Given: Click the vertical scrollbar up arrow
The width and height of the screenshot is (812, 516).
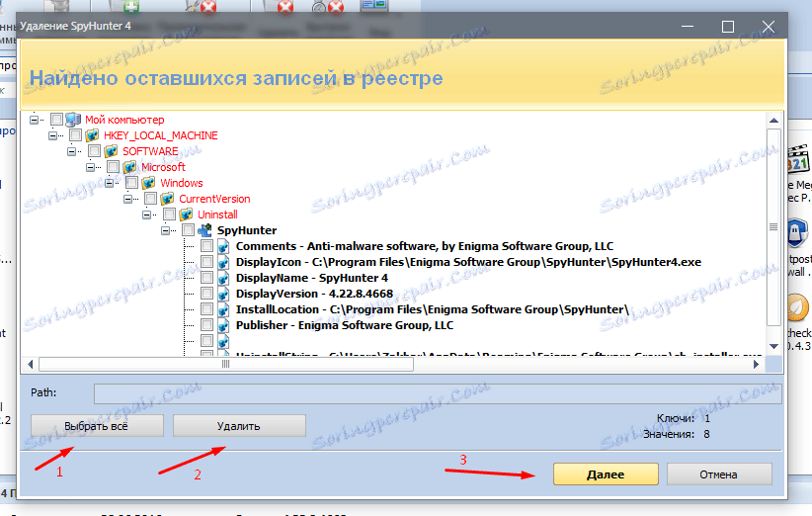Looking at the screenshot, I should click(773, 121).
